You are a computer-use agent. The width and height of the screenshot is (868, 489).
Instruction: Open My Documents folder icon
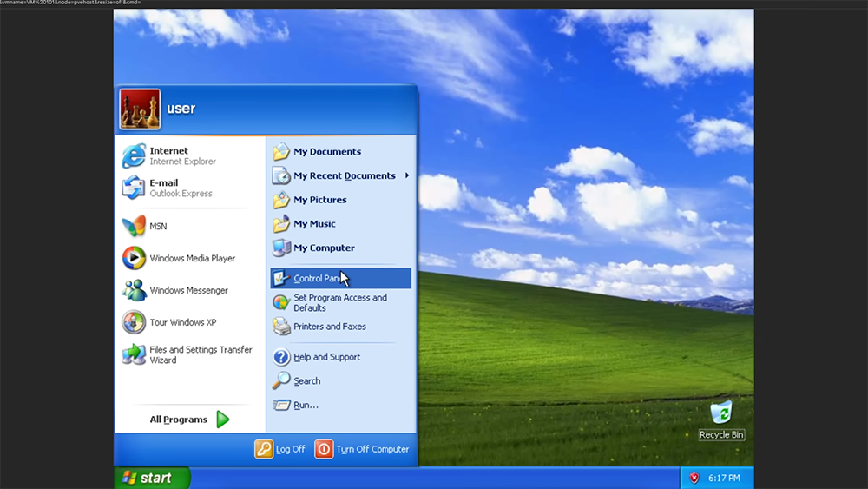[281, 151]
